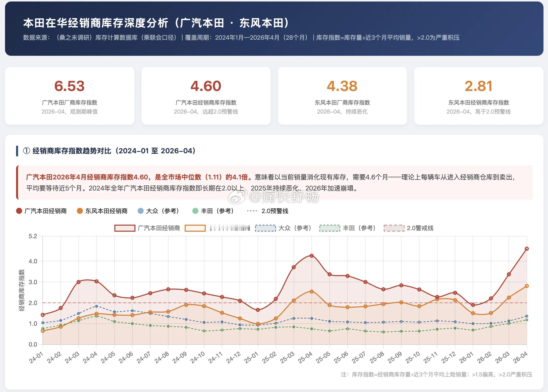The image size is (548, 392).
Task: Click the "2026-04，远超2.0预警线" caption
Action: tap(206, 112)
